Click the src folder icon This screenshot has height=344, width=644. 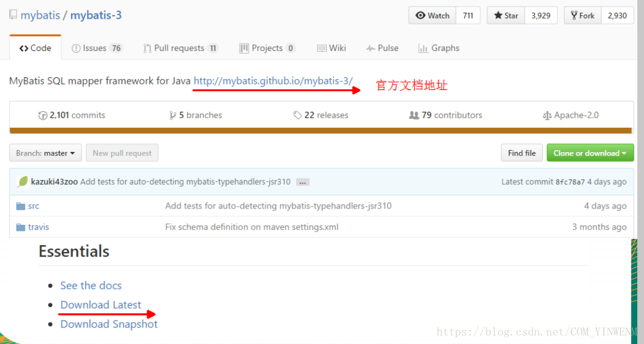coord(21,206)
